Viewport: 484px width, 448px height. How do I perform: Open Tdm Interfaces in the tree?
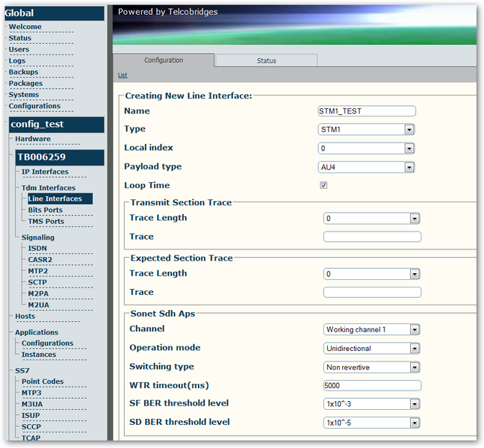point(49,188)
